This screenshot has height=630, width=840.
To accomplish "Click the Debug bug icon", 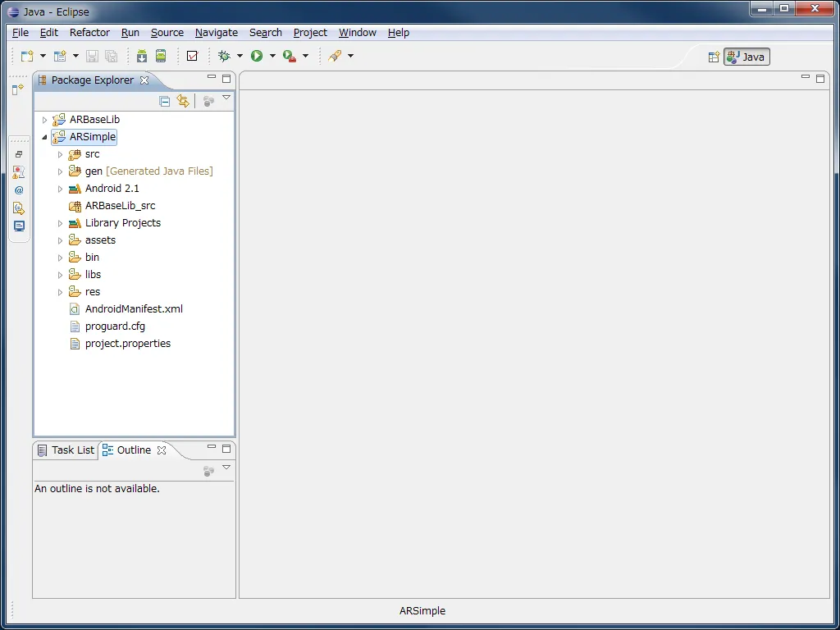I will [225, 56].
